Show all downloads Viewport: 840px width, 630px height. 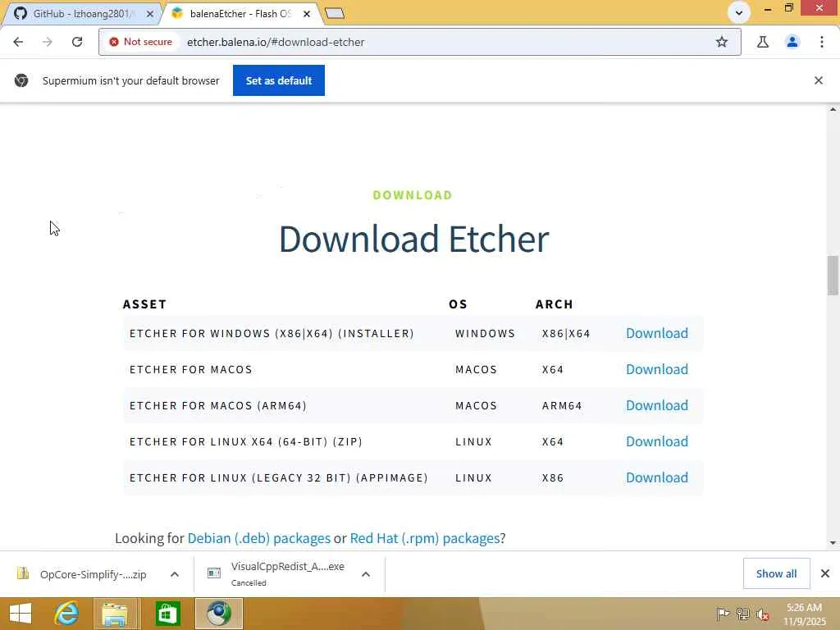point(776,573)
